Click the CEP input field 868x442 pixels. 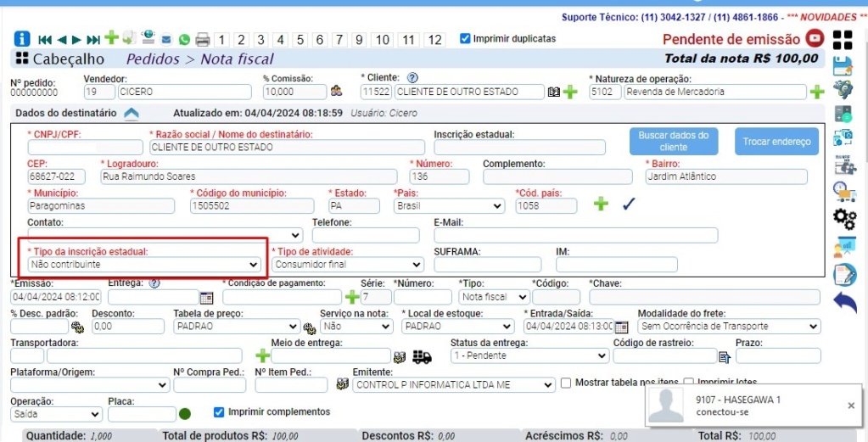(57, 176)
